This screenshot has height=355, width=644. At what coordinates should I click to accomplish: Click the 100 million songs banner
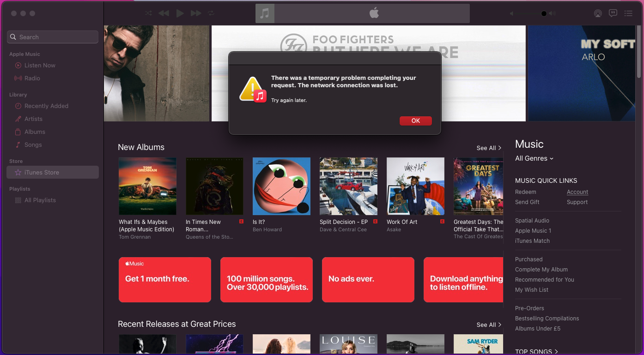pos(267,280)
